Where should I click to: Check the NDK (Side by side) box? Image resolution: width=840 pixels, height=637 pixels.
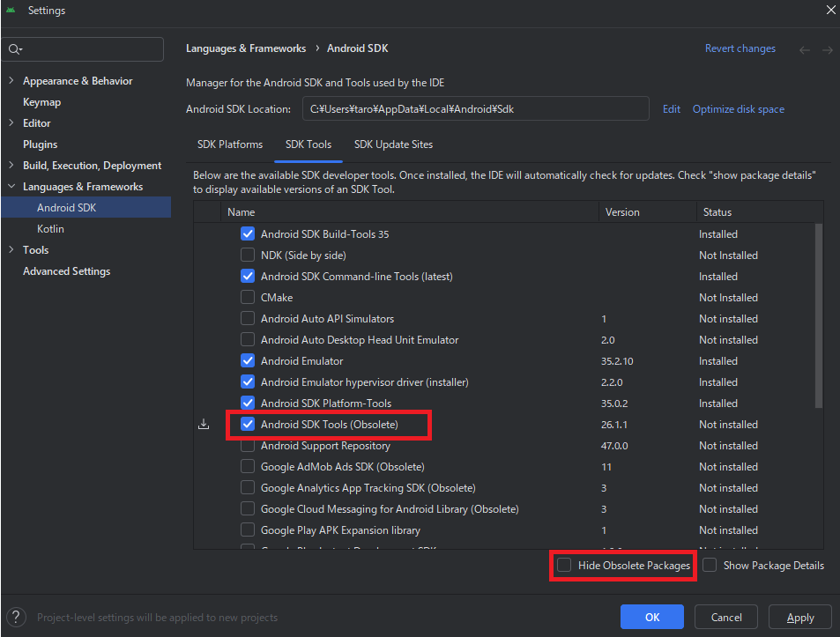[248, 256]
